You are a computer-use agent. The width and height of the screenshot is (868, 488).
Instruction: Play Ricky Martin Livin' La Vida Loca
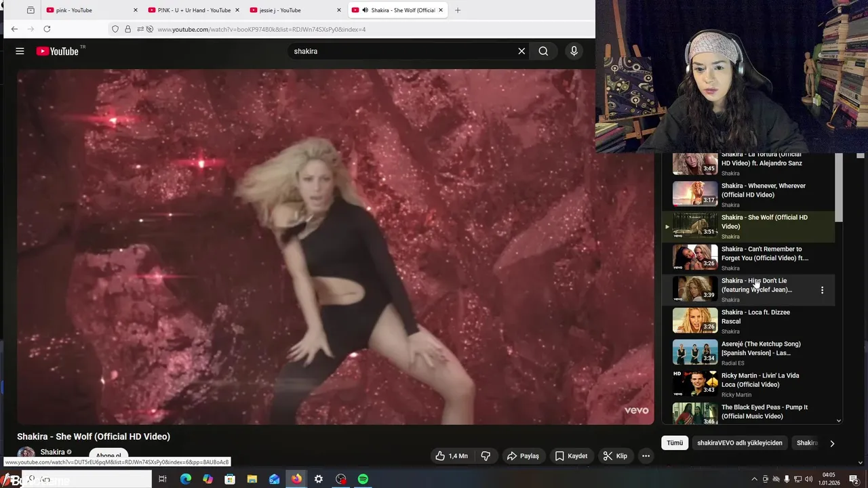(x=747, y=384)
